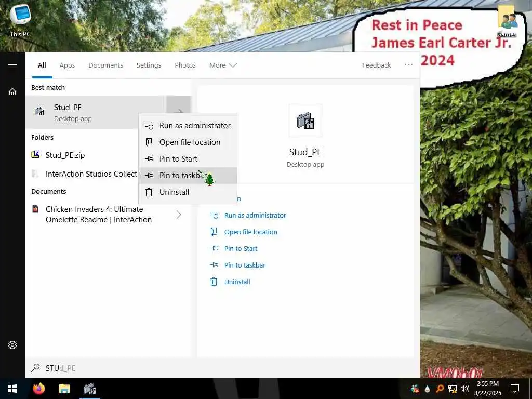Choose Pin to Start in context menu

tap(188, 159)
